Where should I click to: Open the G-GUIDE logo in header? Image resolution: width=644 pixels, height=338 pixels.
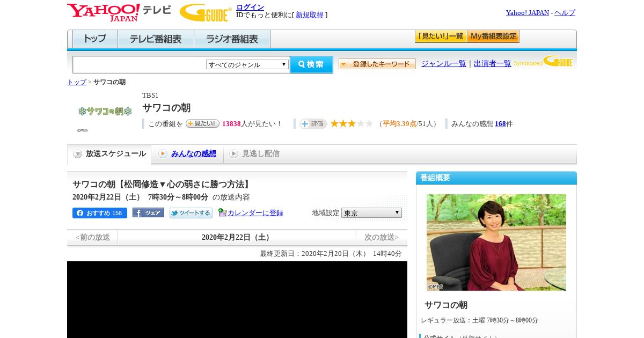coord(206,12)
